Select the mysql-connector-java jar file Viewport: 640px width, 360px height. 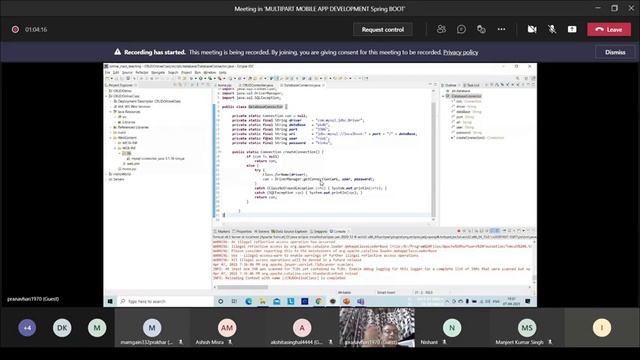(156, 158)
